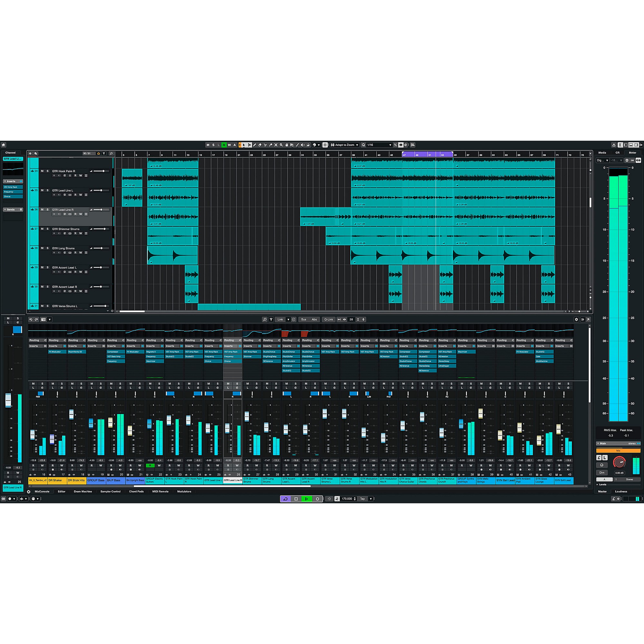Solo the GTR Shimmer Strums track

48,229
